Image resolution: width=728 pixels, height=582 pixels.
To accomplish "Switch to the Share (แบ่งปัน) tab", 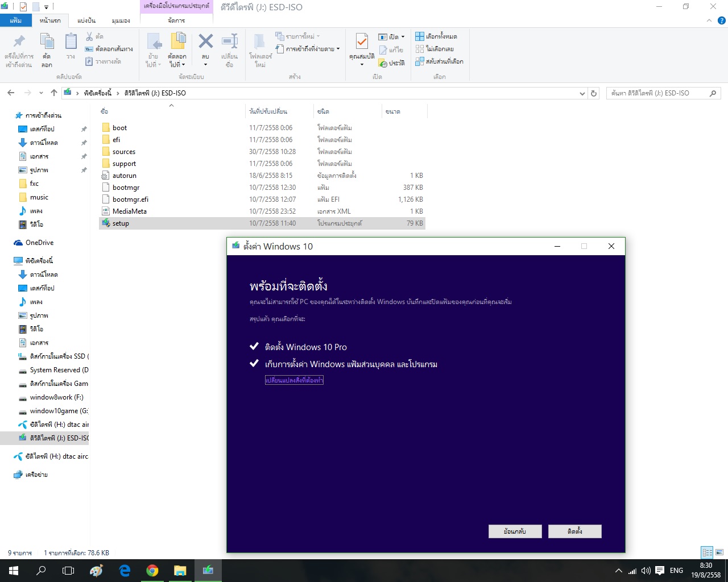I will 86,20.
